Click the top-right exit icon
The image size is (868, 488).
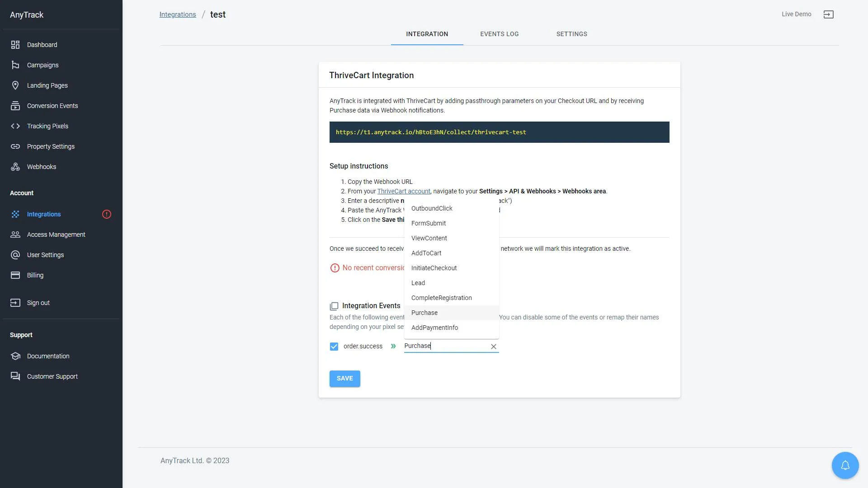(828, 14)
